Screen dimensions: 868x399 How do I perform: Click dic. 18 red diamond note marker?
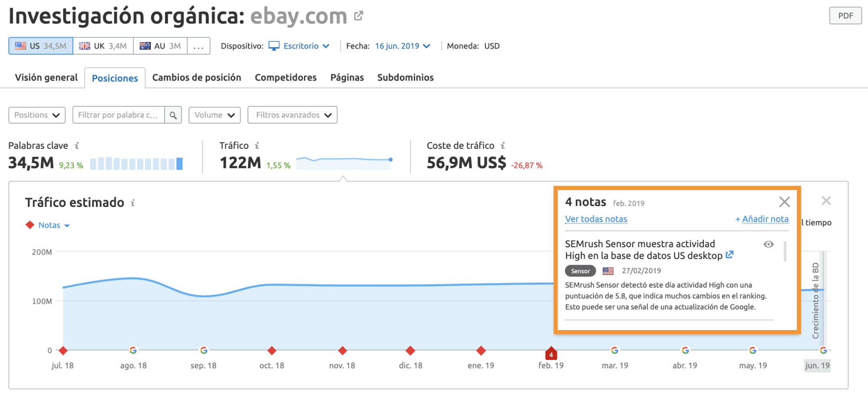point(410,350)
